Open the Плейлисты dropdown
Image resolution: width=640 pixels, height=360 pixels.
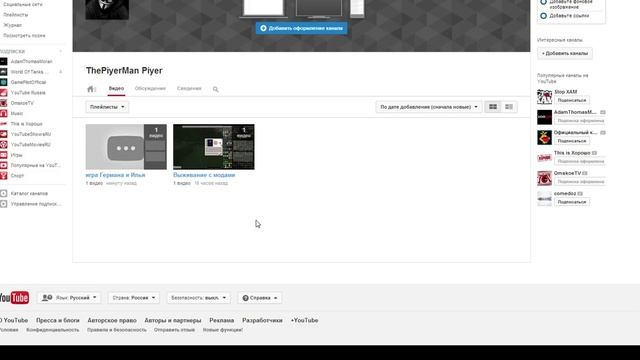[x=107, y=107]
